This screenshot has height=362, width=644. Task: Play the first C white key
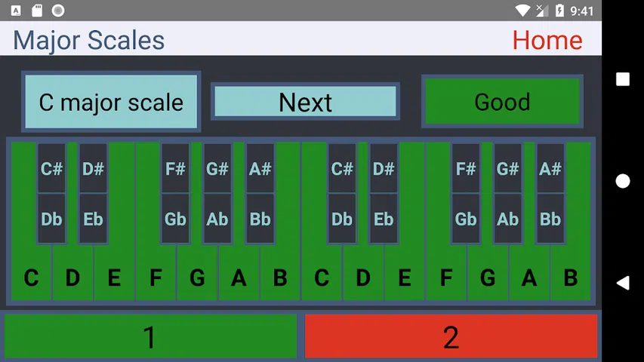tap(30, 278)
